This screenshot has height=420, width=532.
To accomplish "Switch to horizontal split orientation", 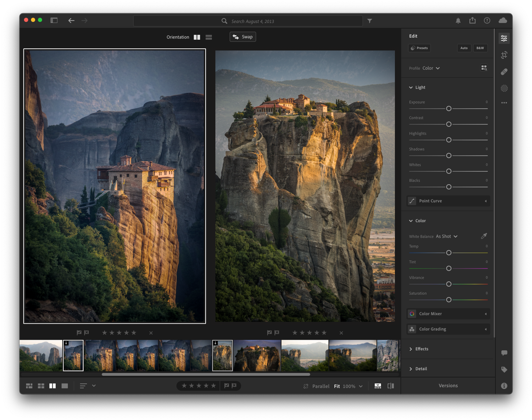I will [x=209, y=37].
